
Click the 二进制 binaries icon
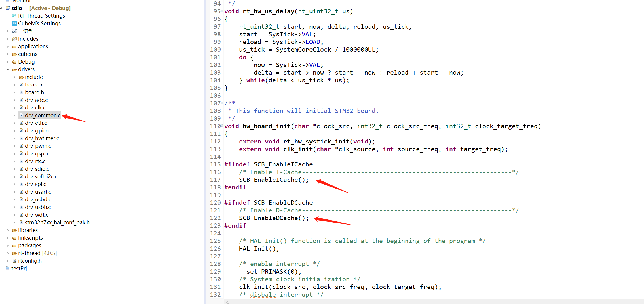click(14, 31)
